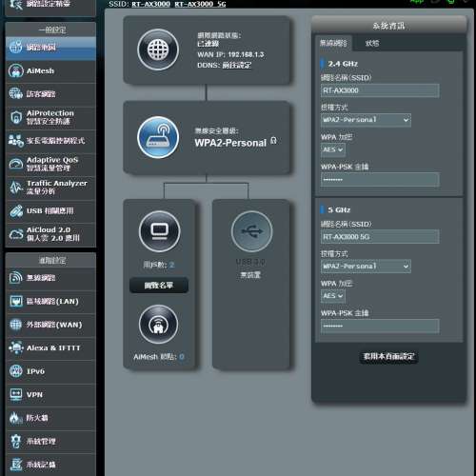
Task: Click the AiMesh node count 0
Action: 182,357
